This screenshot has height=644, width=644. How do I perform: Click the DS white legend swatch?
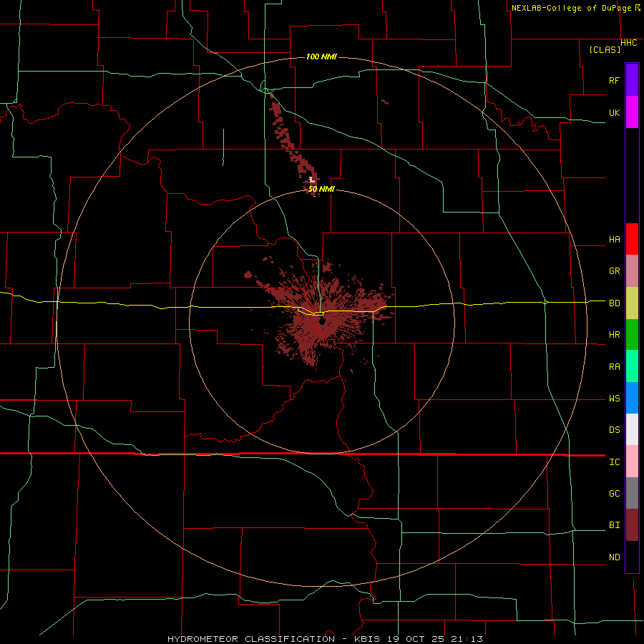tap(632, 429)
